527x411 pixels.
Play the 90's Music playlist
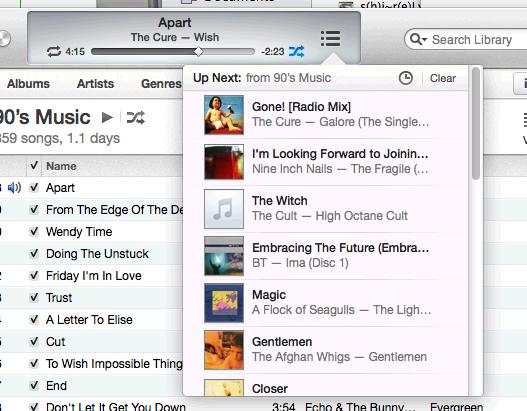(107, 117)
